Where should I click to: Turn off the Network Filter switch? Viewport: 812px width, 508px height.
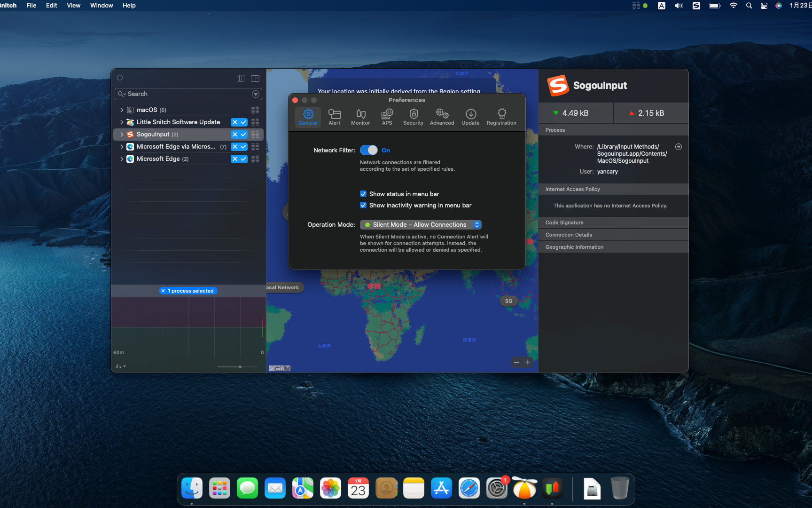[369, 150]
